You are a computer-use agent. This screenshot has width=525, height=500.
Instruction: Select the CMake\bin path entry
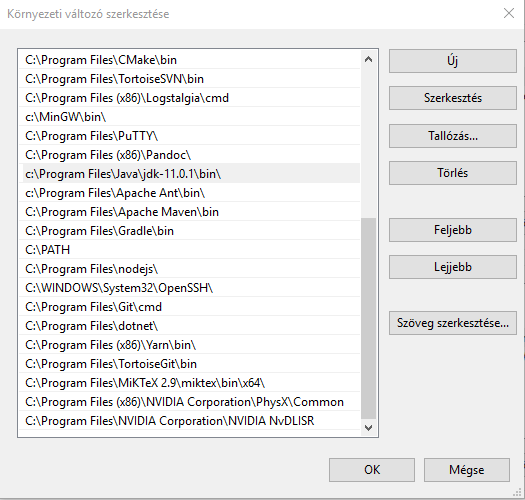point(190,60)
